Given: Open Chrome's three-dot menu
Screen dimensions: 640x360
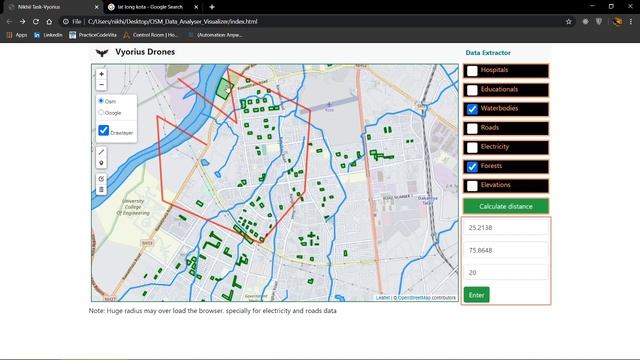Looking at the screenshot, I should click(x=631, y=22).
